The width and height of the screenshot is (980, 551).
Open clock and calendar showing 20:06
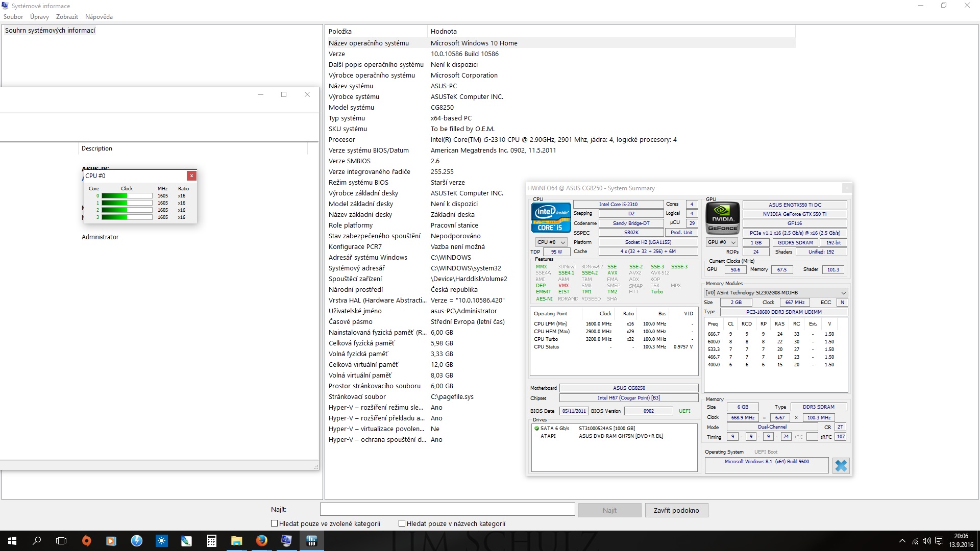click(961, 541)
